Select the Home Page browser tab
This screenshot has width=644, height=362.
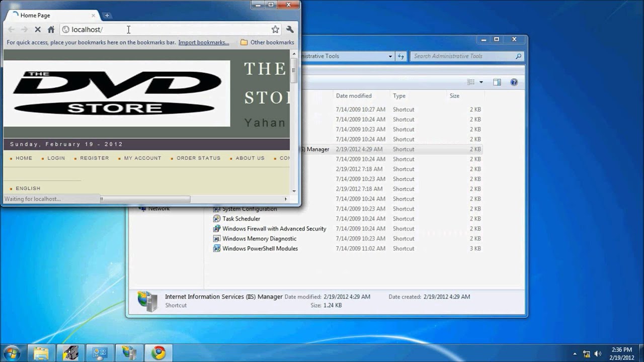pos(51,16)
